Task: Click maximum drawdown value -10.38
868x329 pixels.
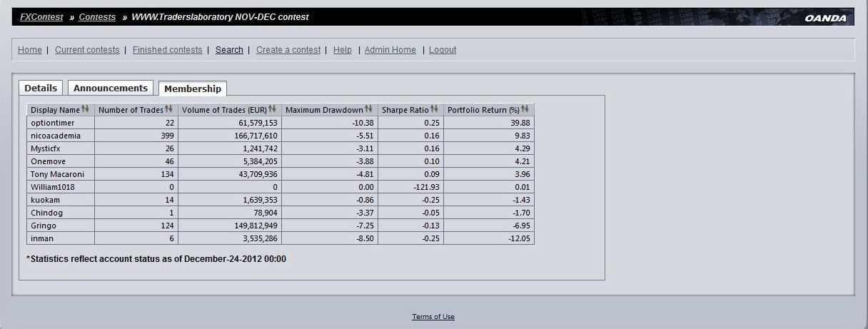Action: point(362,123)
